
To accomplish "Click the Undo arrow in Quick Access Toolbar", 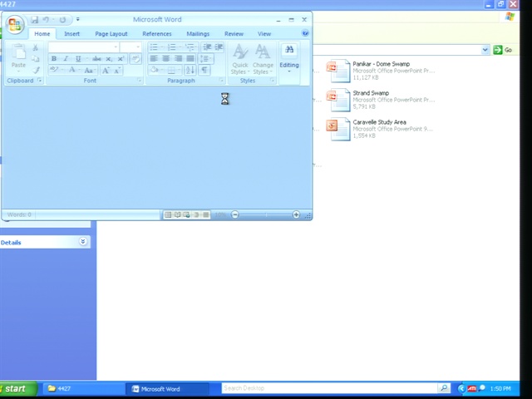I will click(x=46, y=20).
